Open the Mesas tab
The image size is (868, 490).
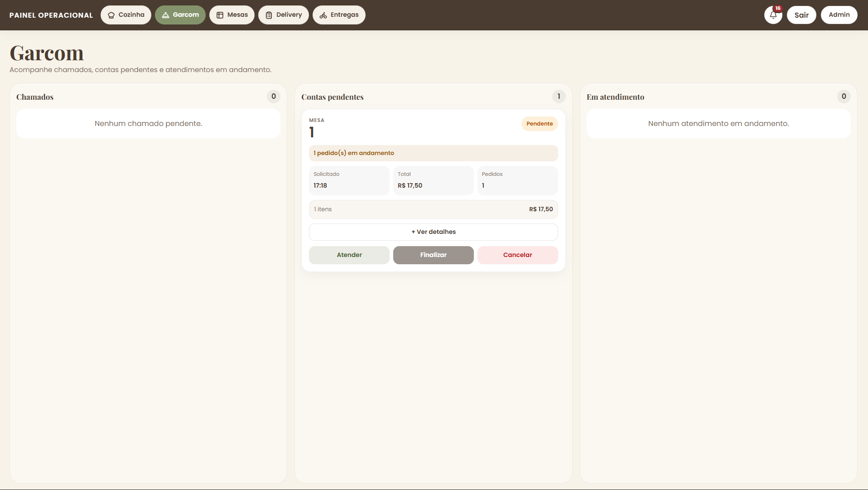tap(232, 15)
